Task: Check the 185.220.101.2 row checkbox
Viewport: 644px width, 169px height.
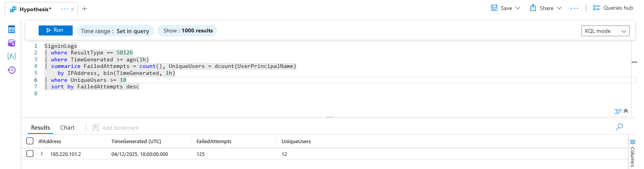Action: [x=30, y=154]
